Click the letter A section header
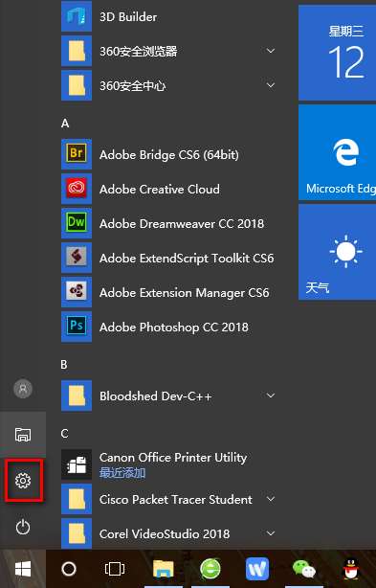The height and width of the screenshot is (588, 376). 65,124
